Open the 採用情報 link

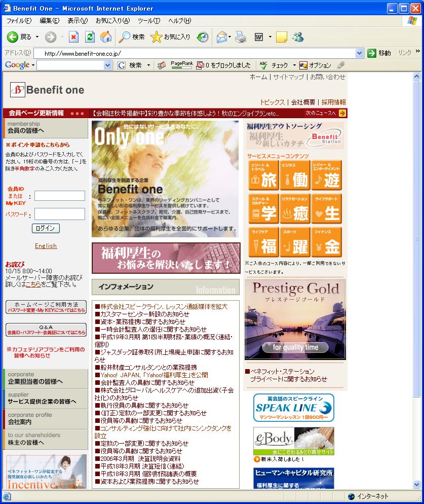[334, 102]
